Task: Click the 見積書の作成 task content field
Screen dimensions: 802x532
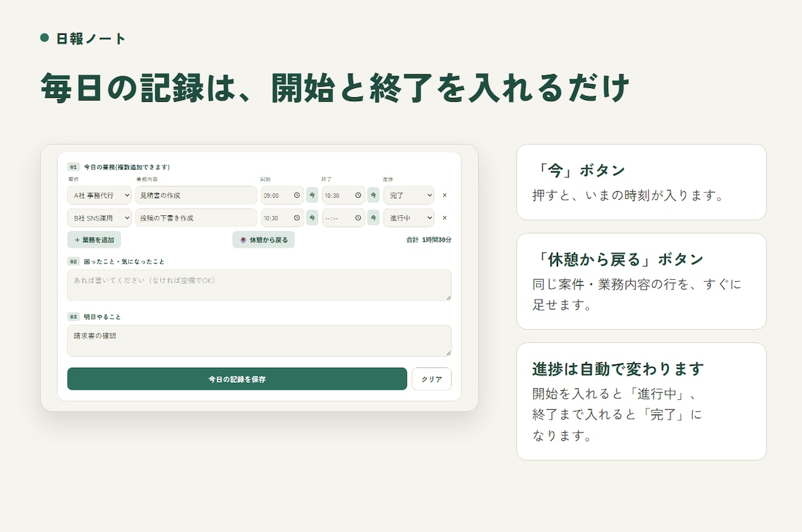Action: click(x=196, y=195)
